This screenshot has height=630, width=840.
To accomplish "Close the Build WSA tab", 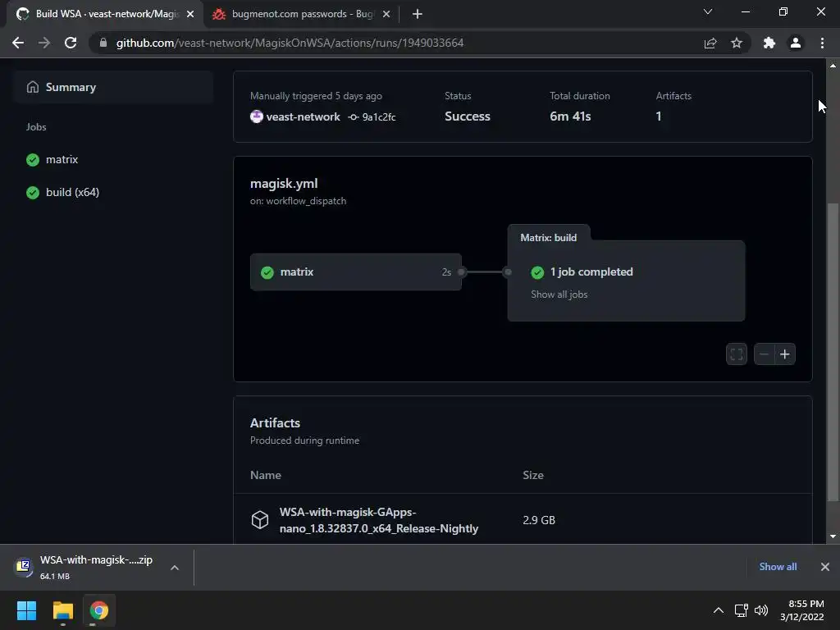I will 190,14.
